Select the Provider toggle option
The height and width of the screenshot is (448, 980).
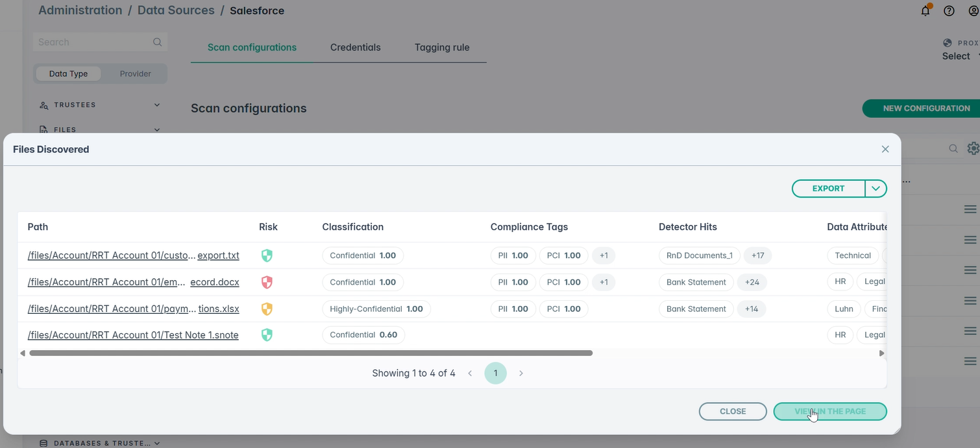135,74
